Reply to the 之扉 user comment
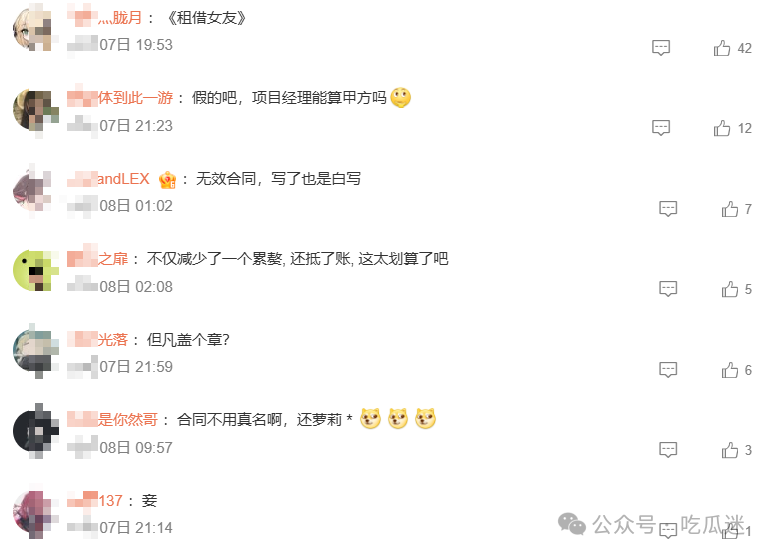Screen dimensions: 769x555 [668, 289]
